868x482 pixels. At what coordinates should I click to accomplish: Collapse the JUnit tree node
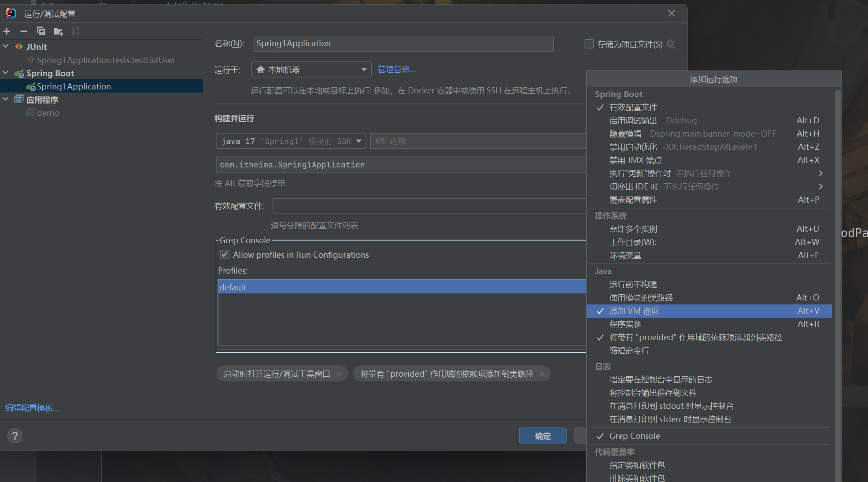[6, 46]
